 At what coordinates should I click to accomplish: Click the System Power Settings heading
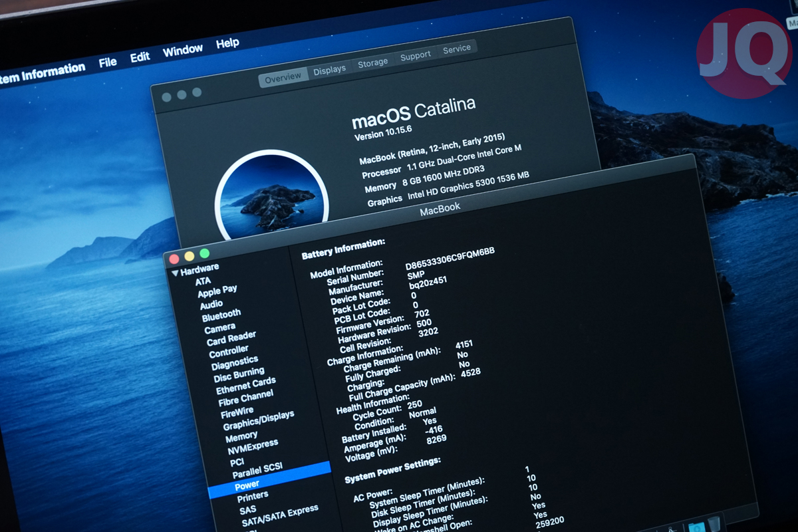pyautogui.click(x=392, y=470)
